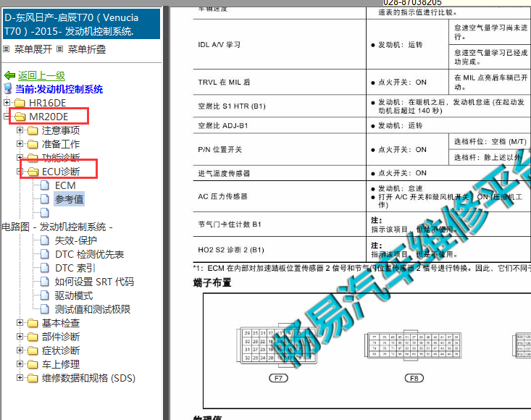
Task: Click the 车上修理 folder icon
Action: (33, 364)
